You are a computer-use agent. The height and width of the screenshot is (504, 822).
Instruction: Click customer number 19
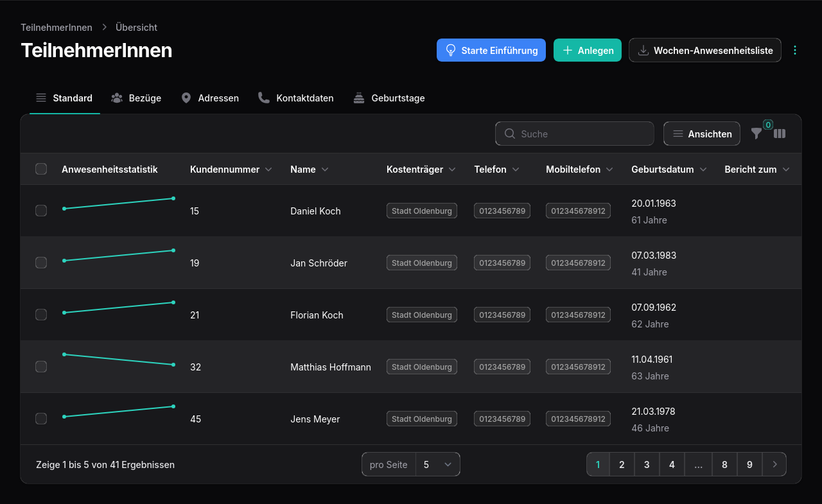coord(195,263)
